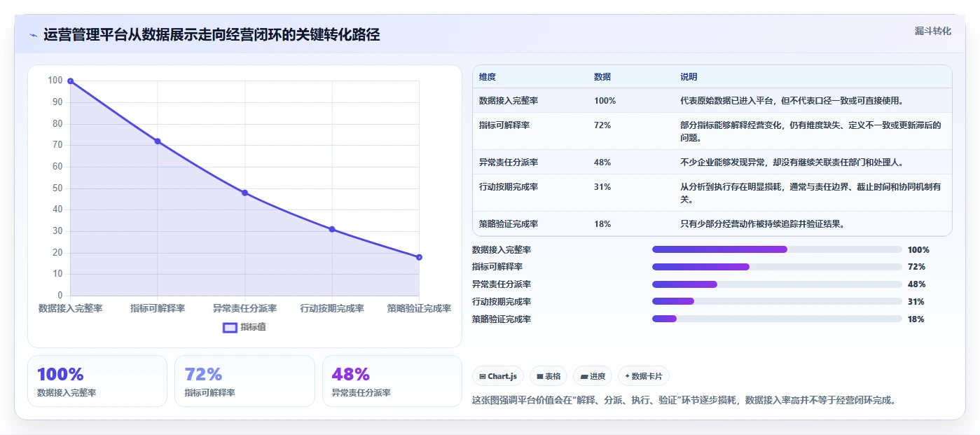This screenshot has height=435, width=980.
Task: Click the chart point at 数据接入完整率
Action: pyautogui.click(x=70, y=81)
